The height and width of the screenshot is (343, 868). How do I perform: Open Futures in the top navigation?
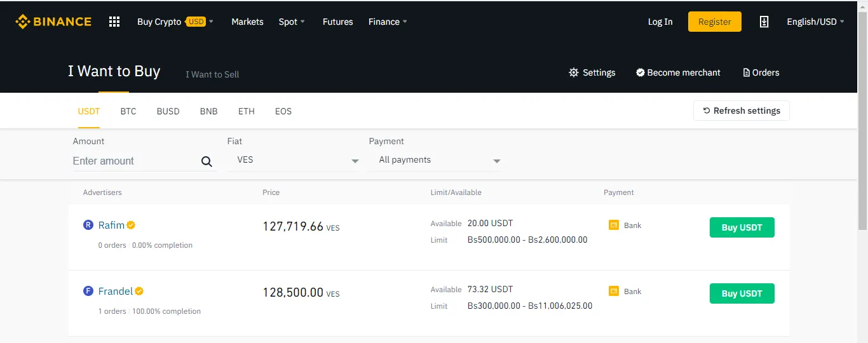pyautogui.click(x=337, y=22)
